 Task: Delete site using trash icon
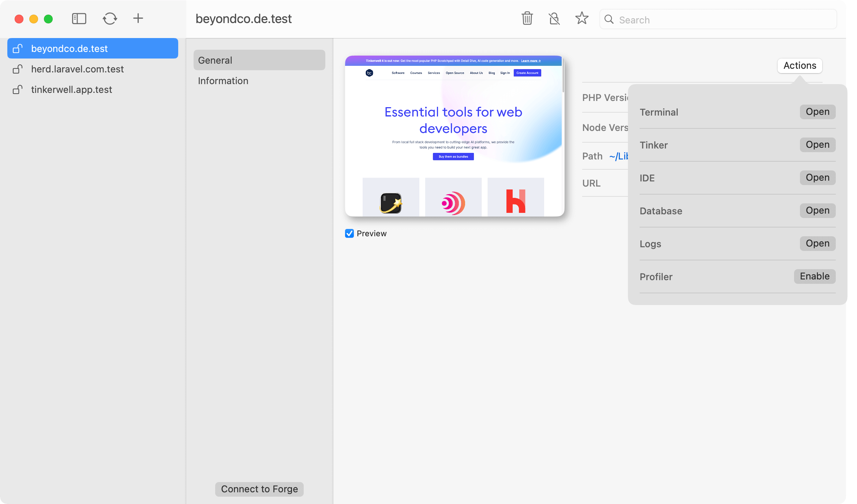[x=527, y=18]
